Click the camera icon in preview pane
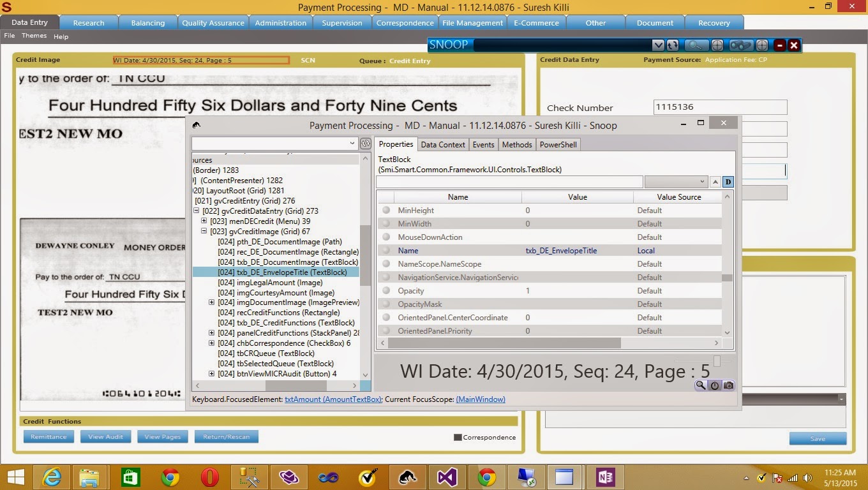This screenshot has height=490, width=868. pos(728,385)
